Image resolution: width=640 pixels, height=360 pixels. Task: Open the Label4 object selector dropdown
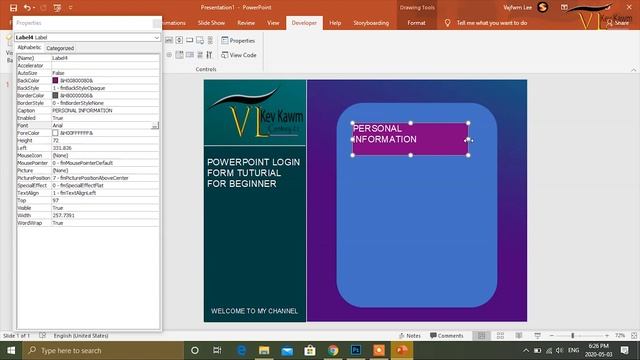tap(156, 37)
